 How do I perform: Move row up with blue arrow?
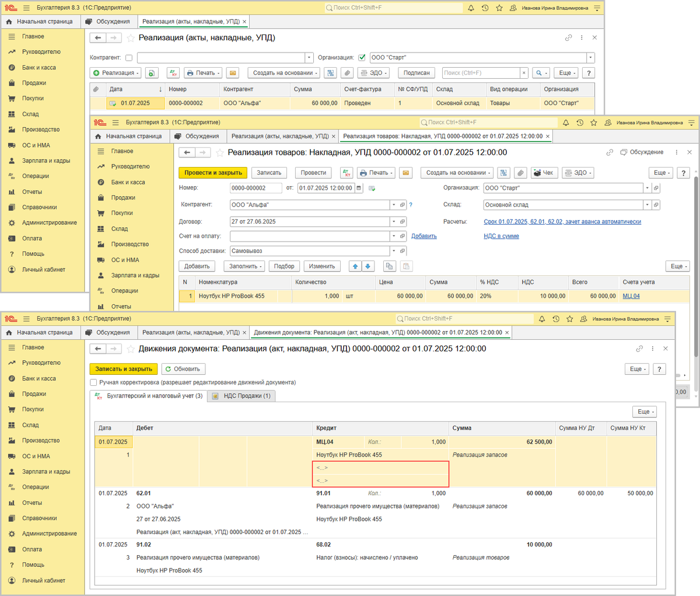coord(355,266)
